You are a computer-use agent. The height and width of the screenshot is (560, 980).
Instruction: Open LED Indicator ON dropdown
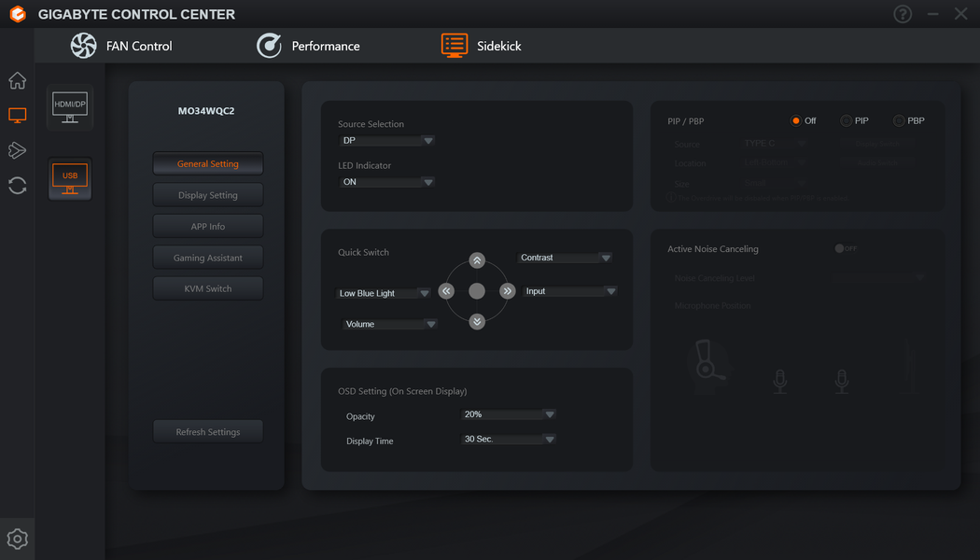[x=386, y=182]
